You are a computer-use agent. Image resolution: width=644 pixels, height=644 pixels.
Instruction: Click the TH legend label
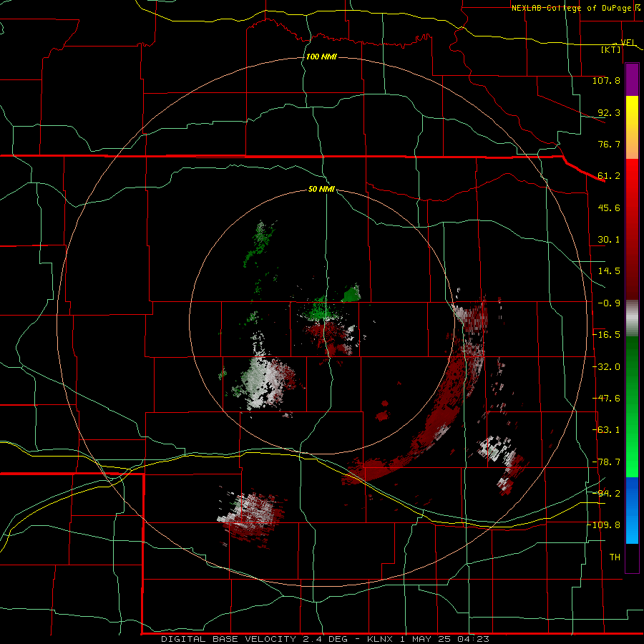click(615, 557)
